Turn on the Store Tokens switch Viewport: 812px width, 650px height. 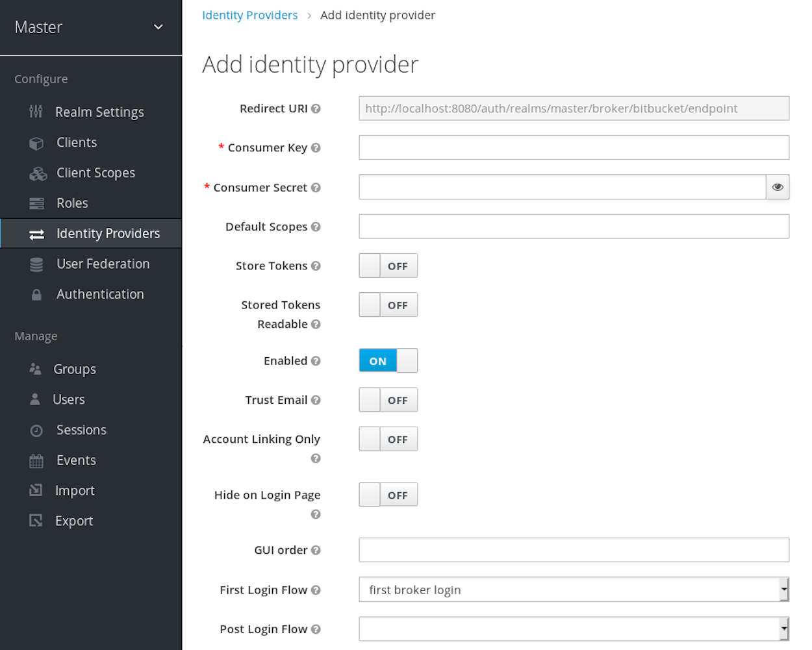click(x=388, y=266)
